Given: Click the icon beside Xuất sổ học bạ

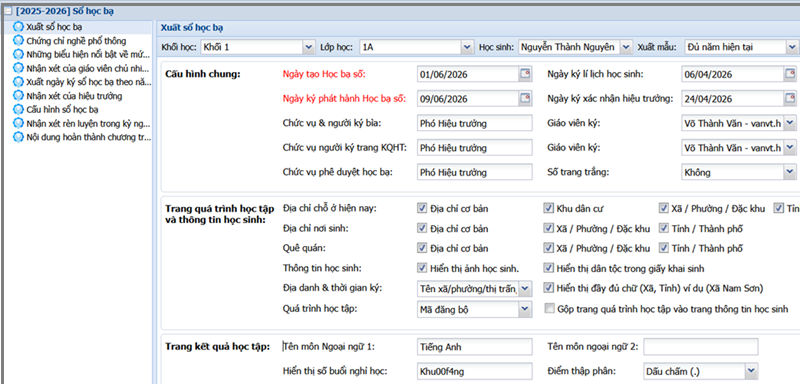Looking at the screenshot, I should click(19, 27).
